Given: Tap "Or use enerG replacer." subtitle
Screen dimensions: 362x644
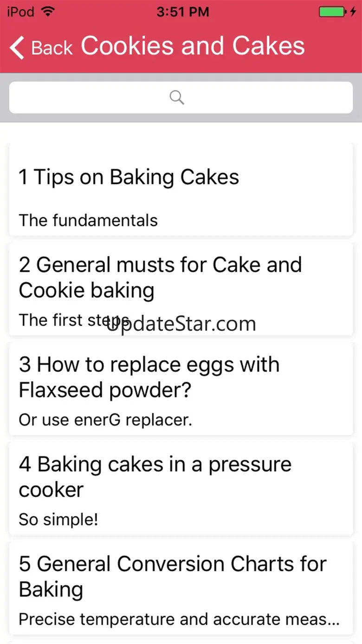Looking at the screenshot, I should 105,420.
